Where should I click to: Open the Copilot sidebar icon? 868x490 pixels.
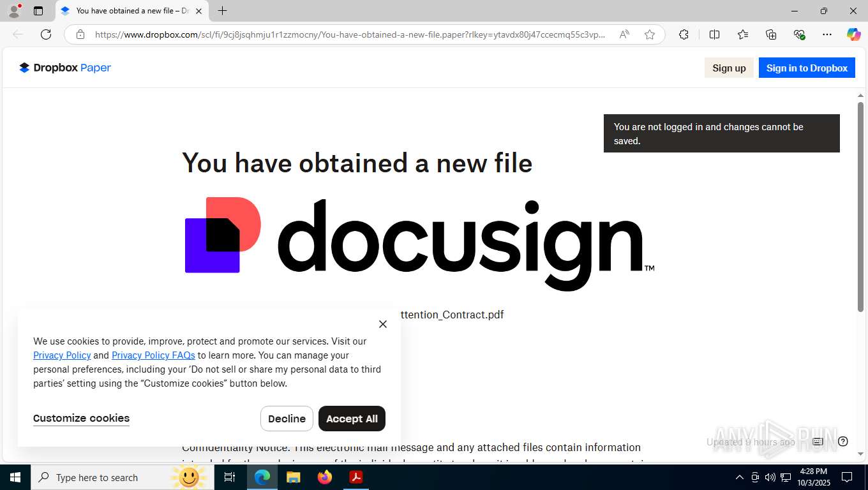click(853, 34)
